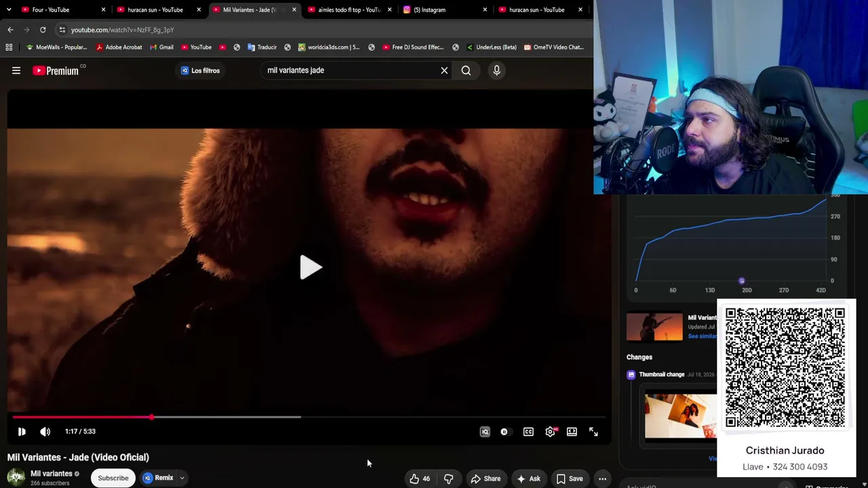Screen dimensions: 868x488
Task: Close the Mil Variantes - Jade tab
Action: click(x=294, y=9)
